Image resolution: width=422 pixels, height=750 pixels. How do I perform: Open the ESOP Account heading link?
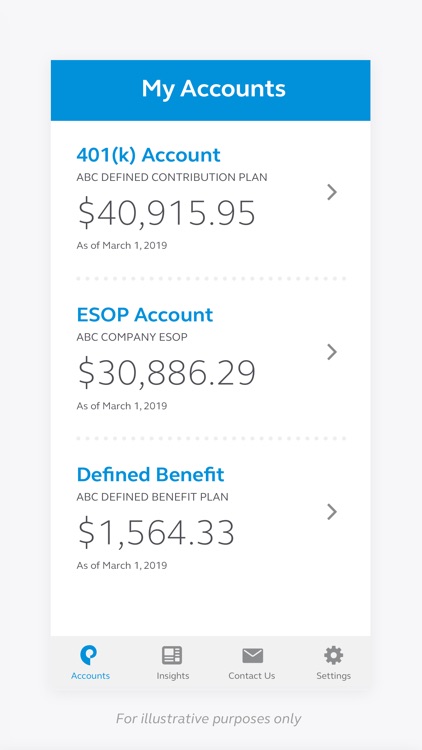144,315
